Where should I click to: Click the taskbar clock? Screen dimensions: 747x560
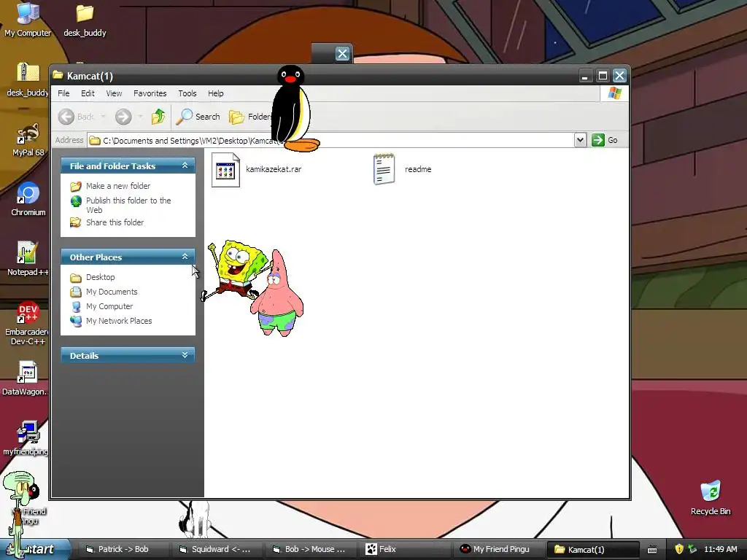coord(720,549)
